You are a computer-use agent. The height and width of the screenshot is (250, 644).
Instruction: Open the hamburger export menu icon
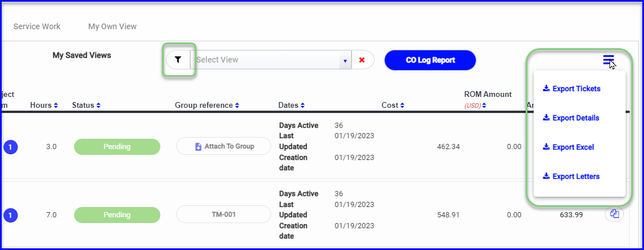[608, 60]
